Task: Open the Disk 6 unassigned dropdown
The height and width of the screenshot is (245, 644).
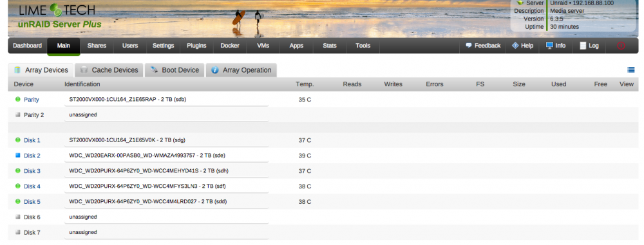Action: pyautogui.click(x=166, y=217)
